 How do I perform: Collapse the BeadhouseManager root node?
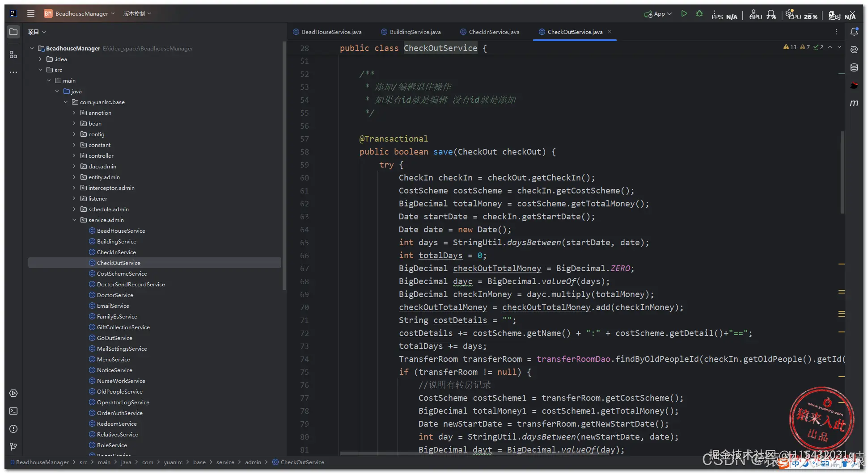(x=32, y=48)
